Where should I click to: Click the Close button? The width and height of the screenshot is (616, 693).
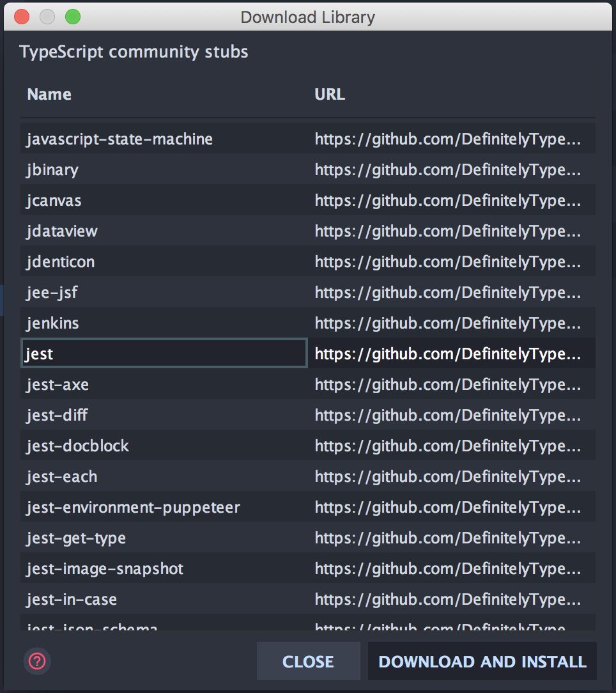pyautogui.click(x=308, y=662)
